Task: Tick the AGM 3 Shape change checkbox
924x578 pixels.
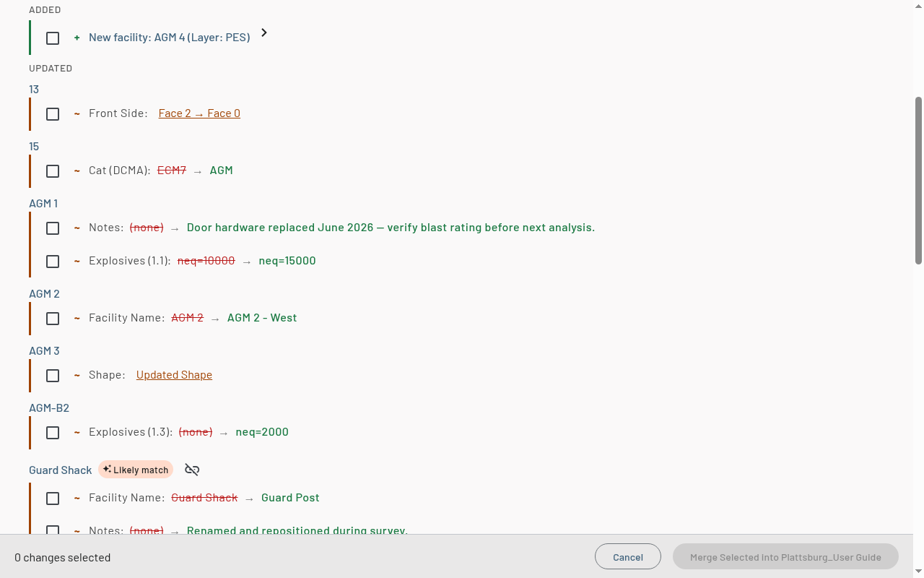Action: [53, 376]
